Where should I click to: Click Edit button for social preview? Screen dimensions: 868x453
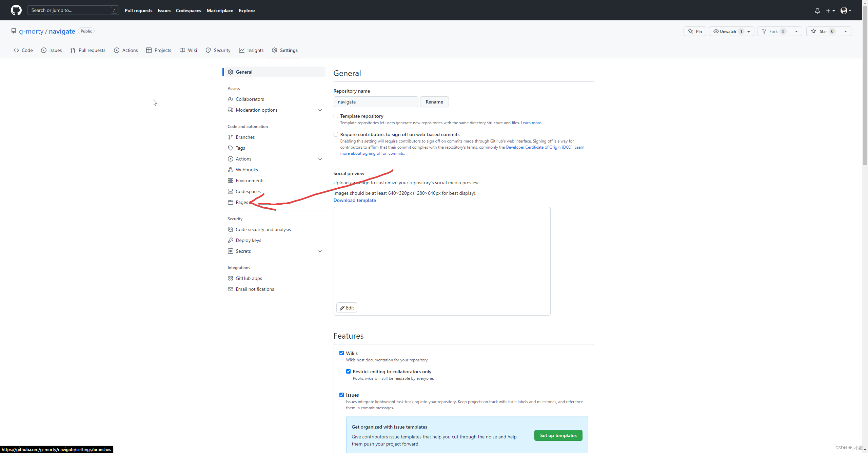click(346, 307)
